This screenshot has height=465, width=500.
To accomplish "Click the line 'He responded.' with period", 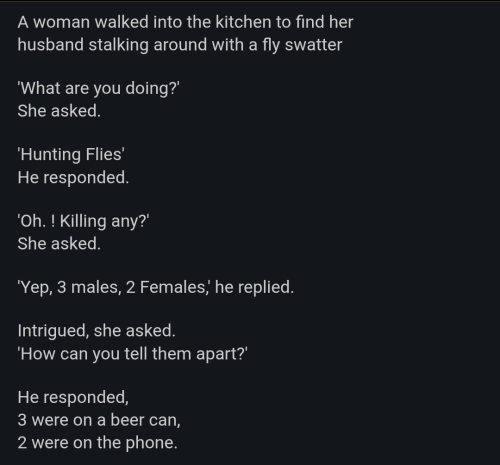I will [x=73, y=178].
